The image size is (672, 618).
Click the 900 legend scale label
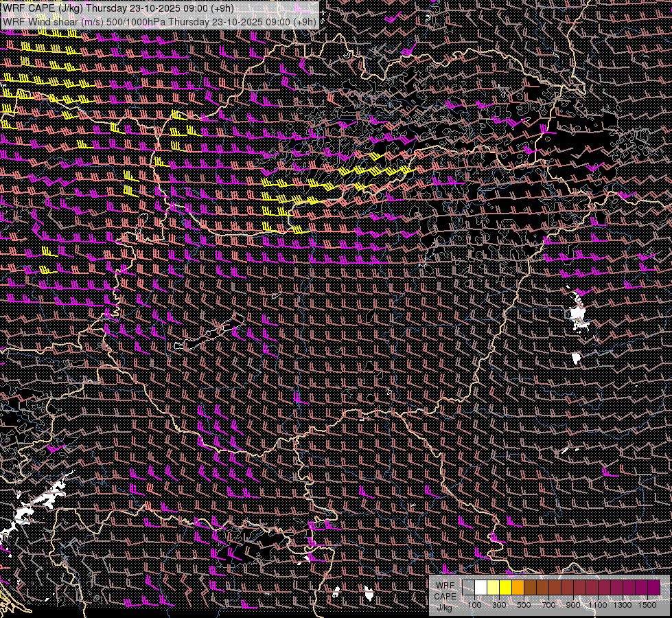click(x=573, y=605)
